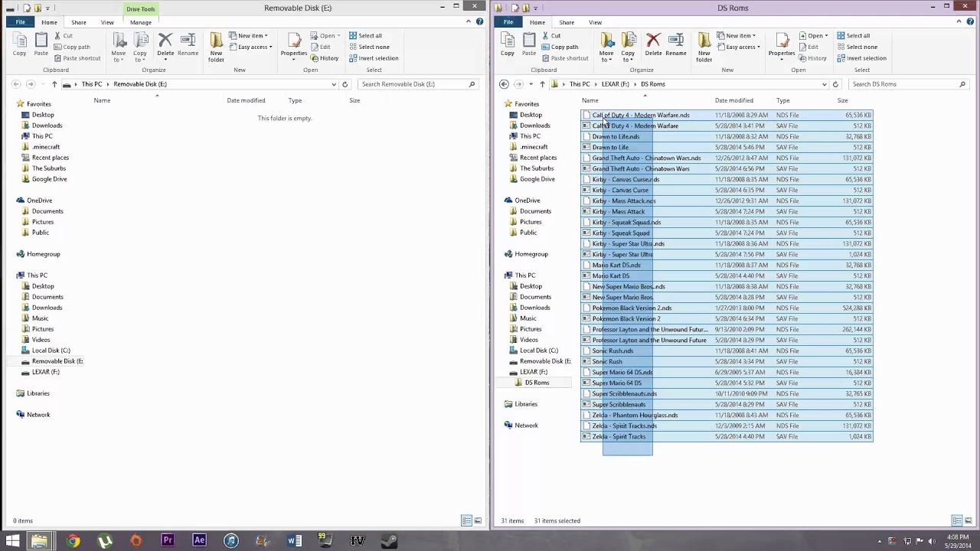The height and width of the screenshot is (551, 980).
Task: Click Copy path in DS Roms ribbon
Action: pyautogui.click(x=560, y=47)
